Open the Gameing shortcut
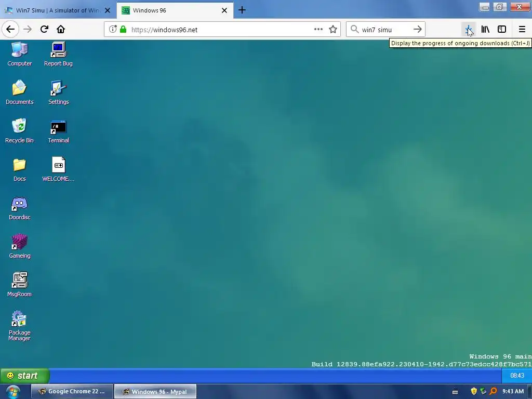This screenshot has height=399, width=532. [19, 246]
